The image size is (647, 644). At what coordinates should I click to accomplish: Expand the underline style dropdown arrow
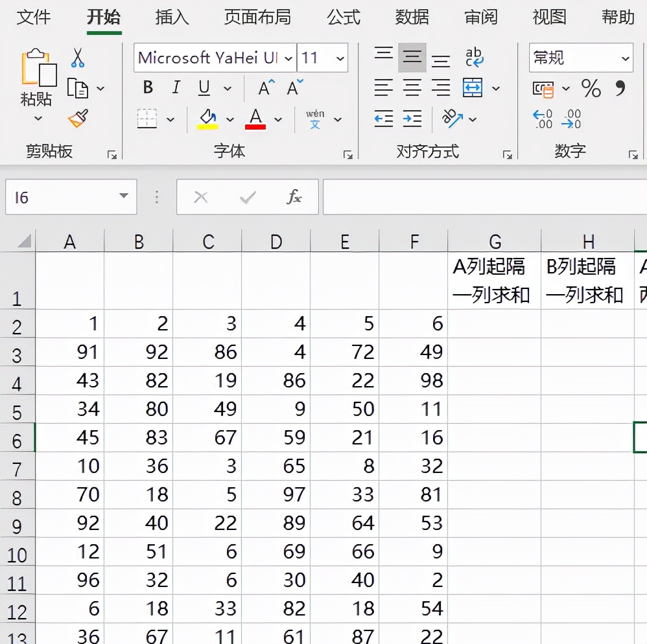pyautogui.click(x=228, y=88)
